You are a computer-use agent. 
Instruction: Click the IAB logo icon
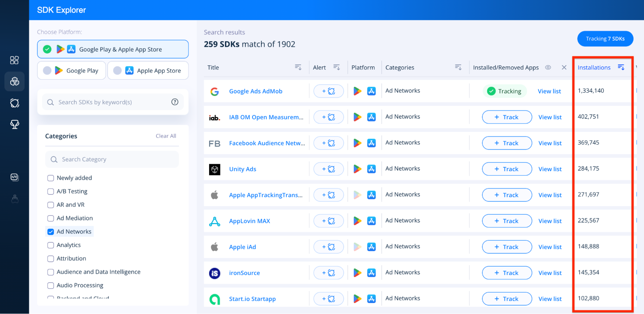215,118
